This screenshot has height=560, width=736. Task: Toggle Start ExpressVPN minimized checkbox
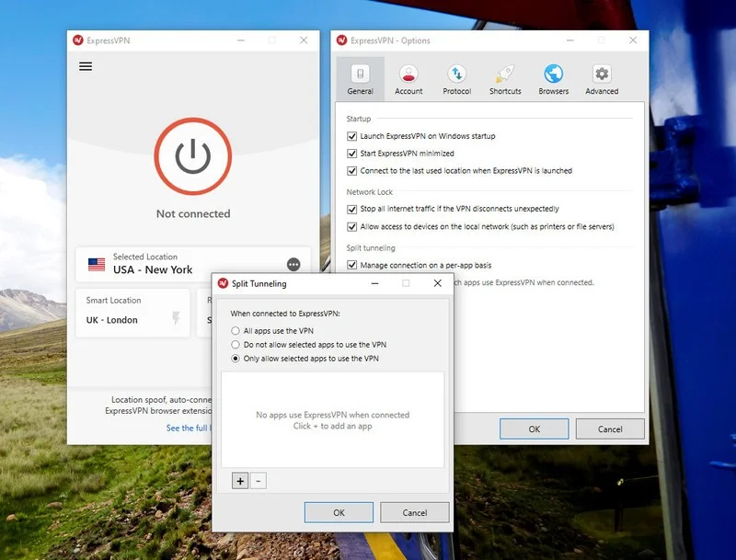pyautogui.click(x=351, y=154)
